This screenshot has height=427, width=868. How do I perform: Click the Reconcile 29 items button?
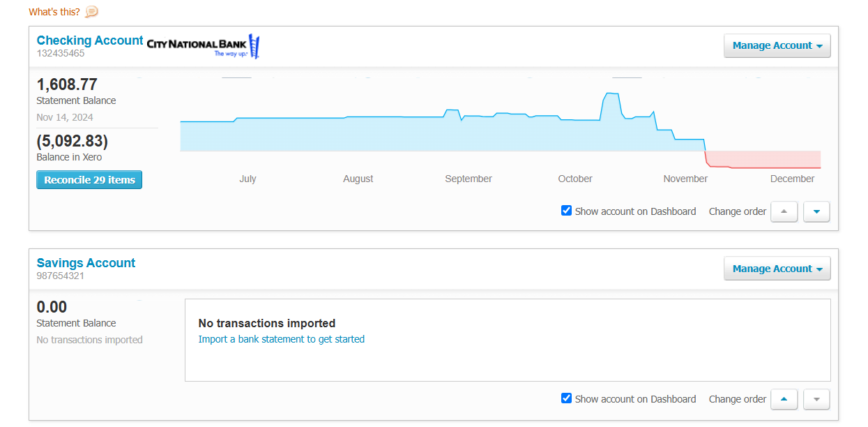click(89, 179)
